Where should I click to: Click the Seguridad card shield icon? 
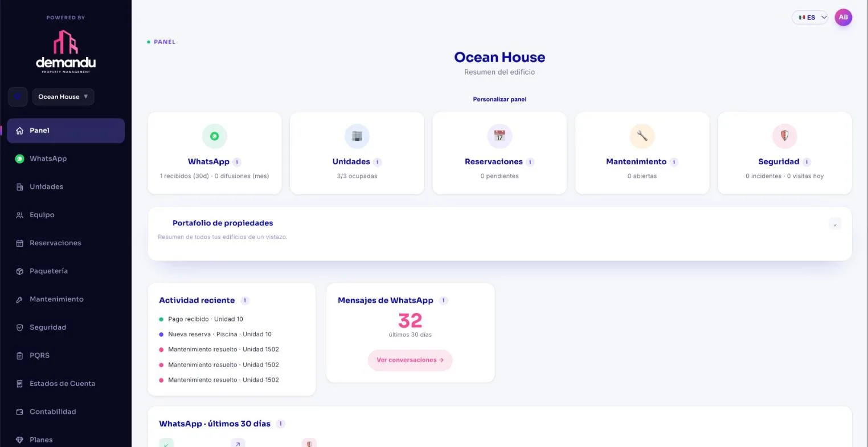[x=784, y=136]
